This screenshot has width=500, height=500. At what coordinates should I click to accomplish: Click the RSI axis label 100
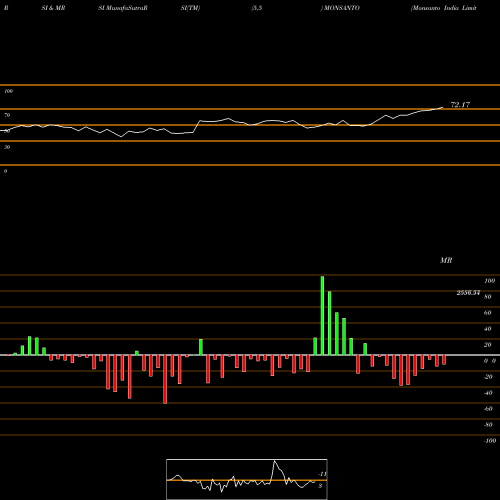(x=8, y=91)
